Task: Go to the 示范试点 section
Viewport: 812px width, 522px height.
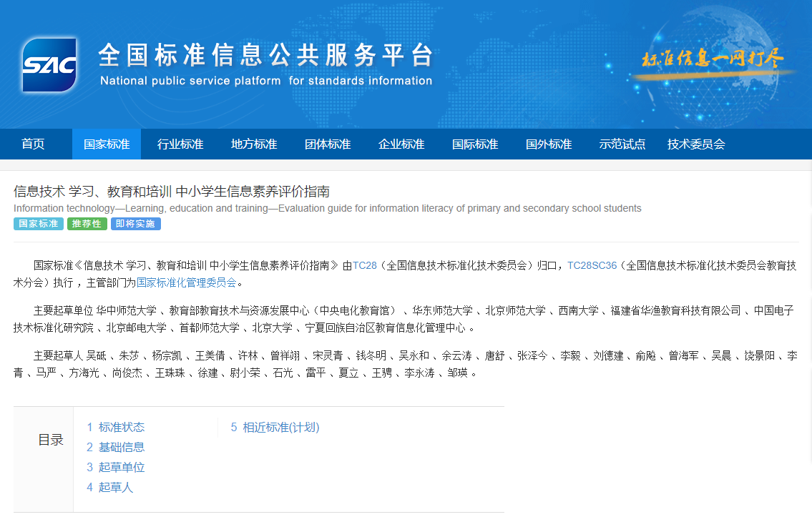Action: click(x=622, y=144)
